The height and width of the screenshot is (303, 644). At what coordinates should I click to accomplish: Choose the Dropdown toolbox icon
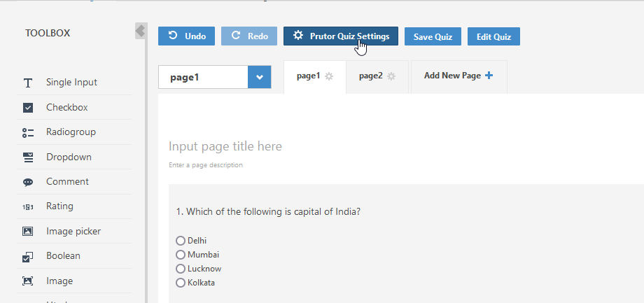click(x=28, y=157)
